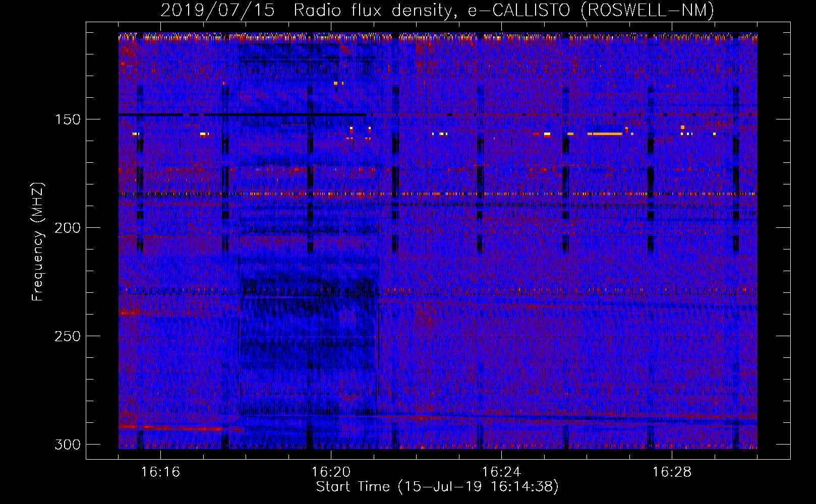Click the 16:24 time axis label
This screenshot has width=816, height=504.
pyautogui.click(x=501, y=472)
